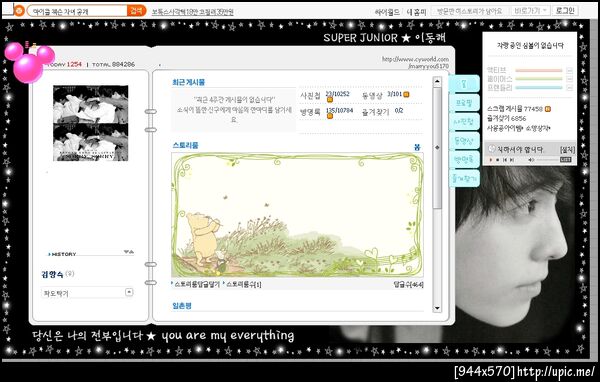
Task: Click the 스토리룸 heading
Action: coord(185,145)
